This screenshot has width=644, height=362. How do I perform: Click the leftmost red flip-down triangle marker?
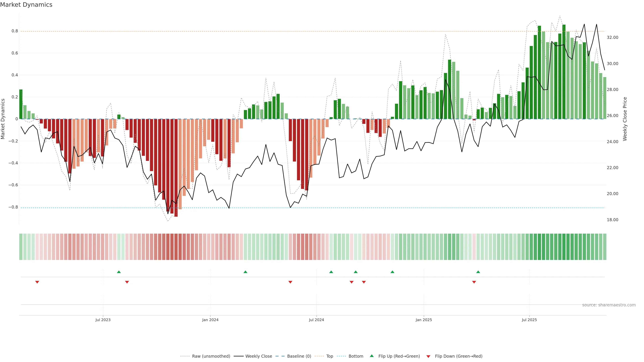pos(37,282)
